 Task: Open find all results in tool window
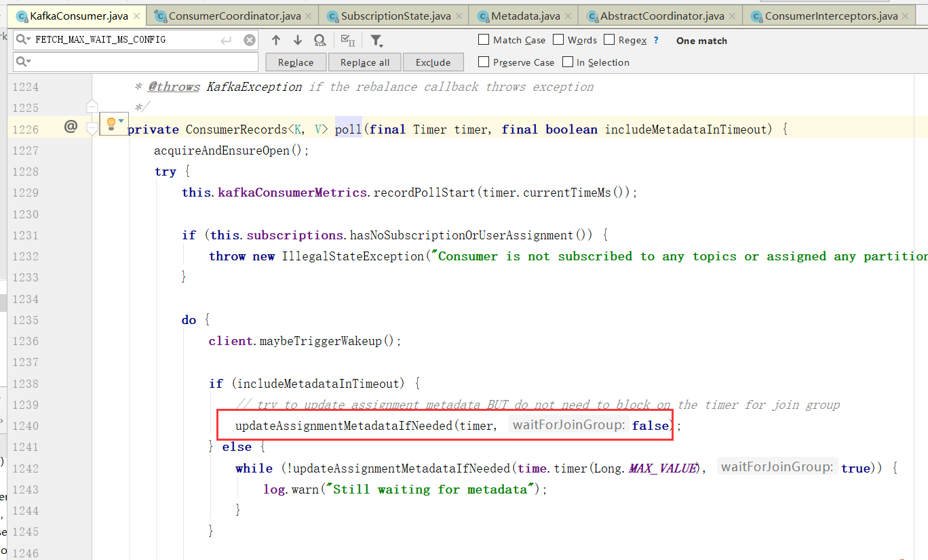click(320, 41)
